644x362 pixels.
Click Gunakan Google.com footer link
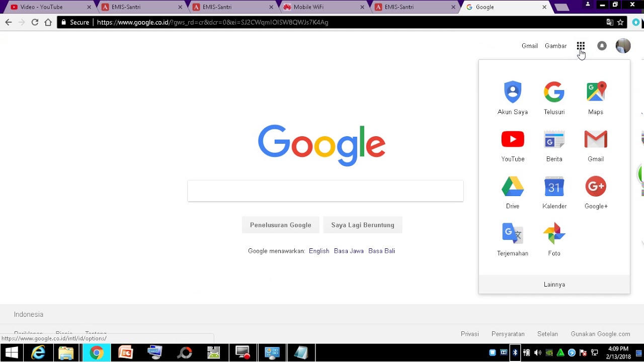point(600,334)
